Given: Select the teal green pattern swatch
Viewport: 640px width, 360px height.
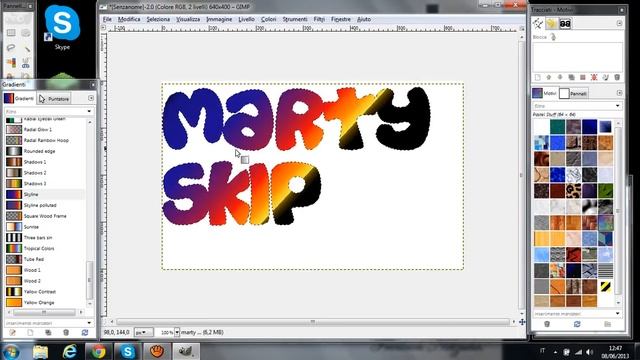Looking at the screenshot, I should click(557, 127).
